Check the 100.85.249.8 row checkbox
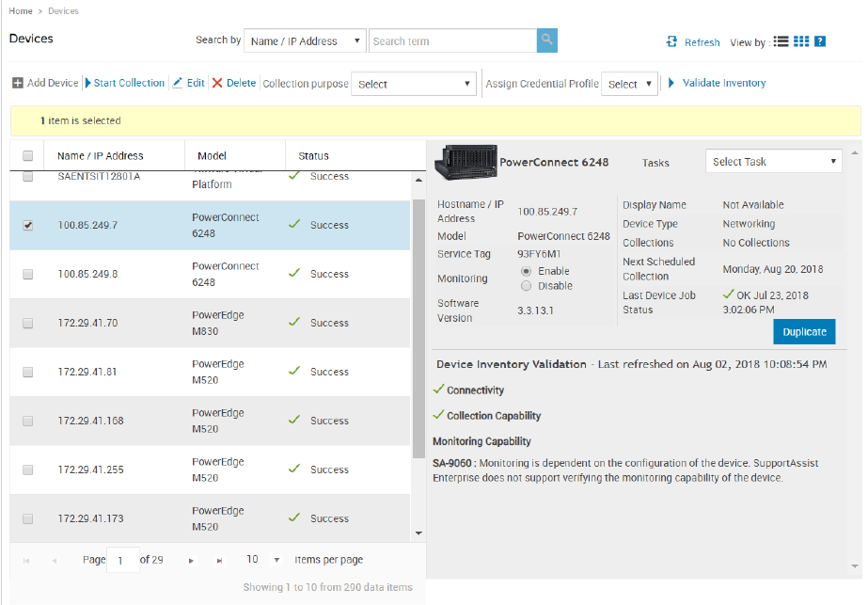The image size is (868, 605). [27, 274]
